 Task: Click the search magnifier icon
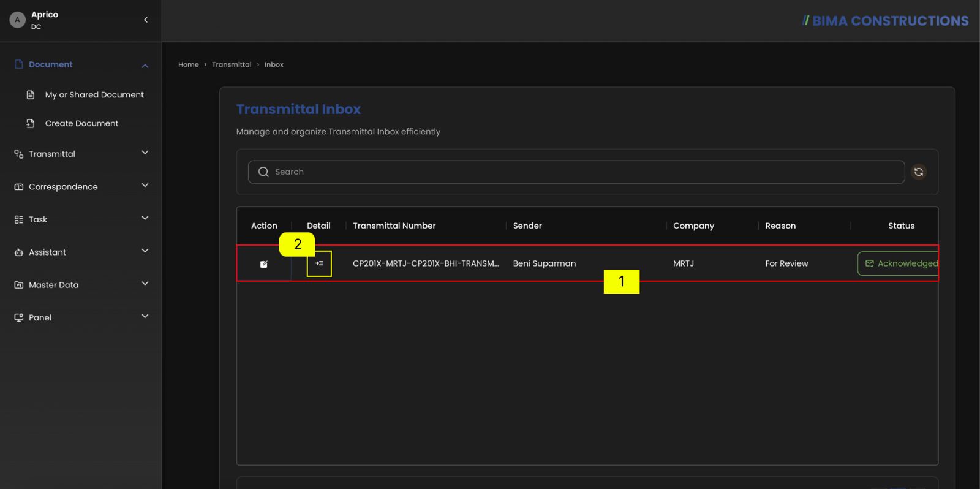(x=263, y=172)
